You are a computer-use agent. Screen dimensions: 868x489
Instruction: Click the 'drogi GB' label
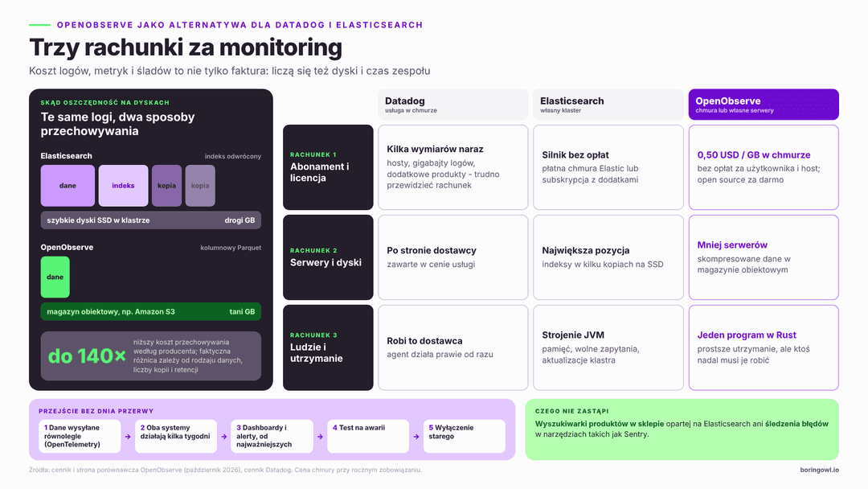pyautogui.click(x=240, y=220)
